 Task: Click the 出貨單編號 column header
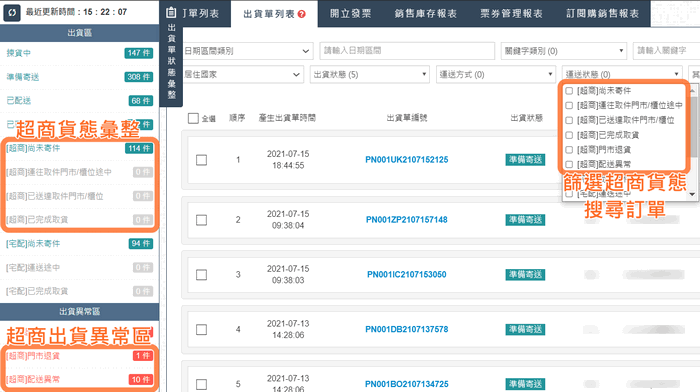coord(407,118)
